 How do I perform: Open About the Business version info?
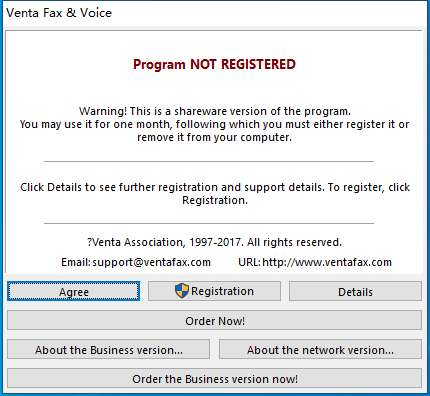[109, 349]
